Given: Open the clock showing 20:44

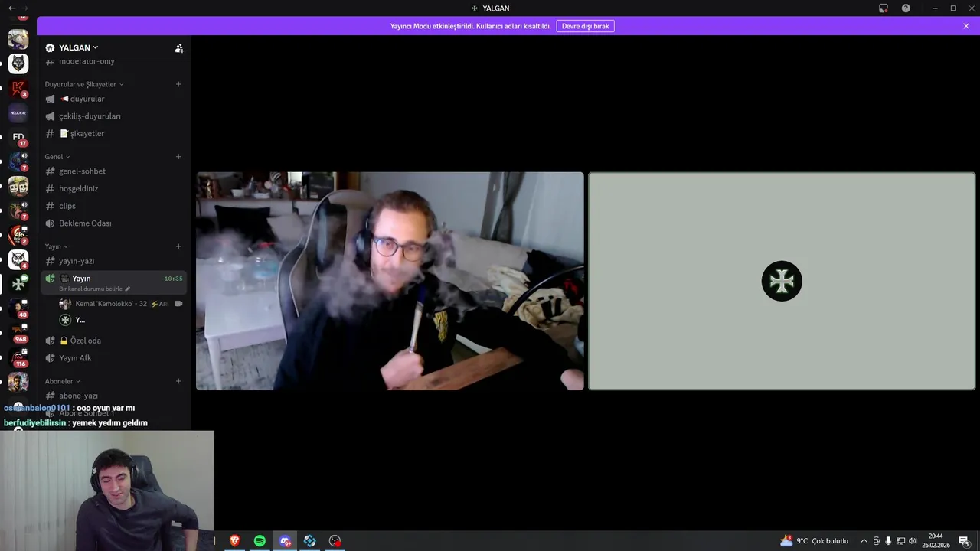Looking at the screenshot, I should point(936,541).
